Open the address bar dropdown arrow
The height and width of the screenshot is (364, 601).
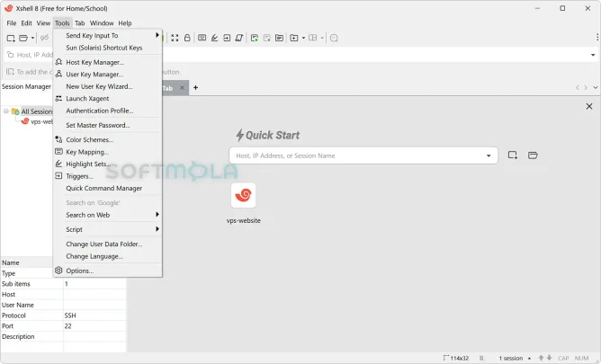point(593,55)
